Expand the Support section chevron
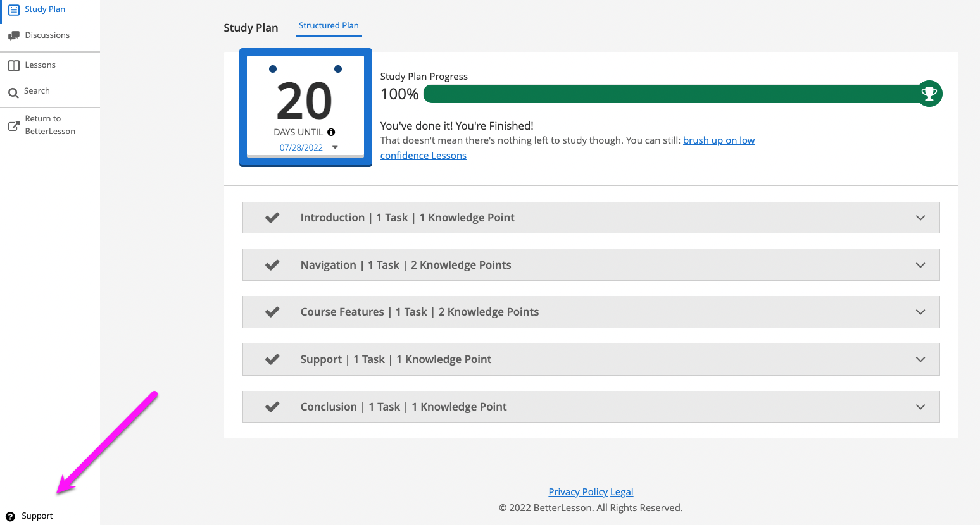980x525 pixels. click(920, 359)
